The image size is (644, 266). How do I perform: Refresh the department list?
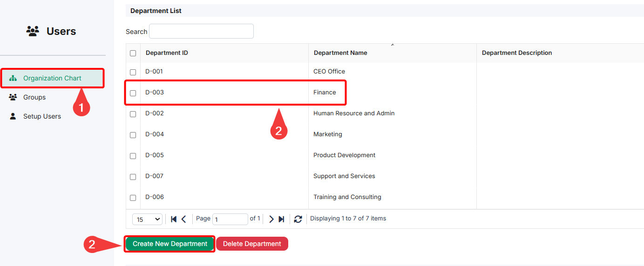click(x=298, y=219)
